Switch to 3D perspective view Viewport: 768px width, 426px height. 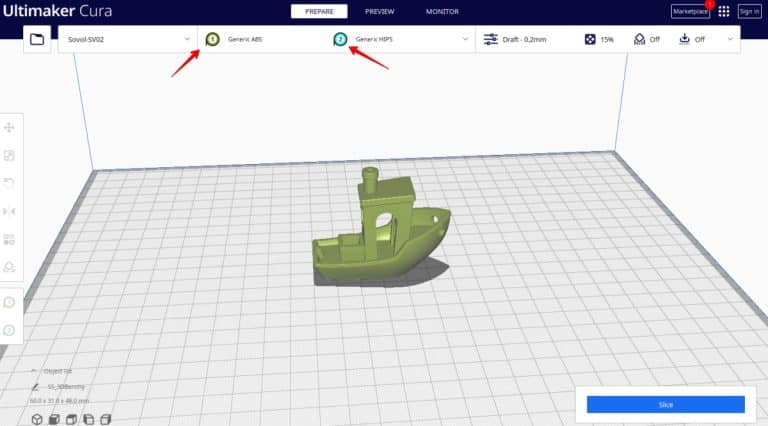point(37,419)
